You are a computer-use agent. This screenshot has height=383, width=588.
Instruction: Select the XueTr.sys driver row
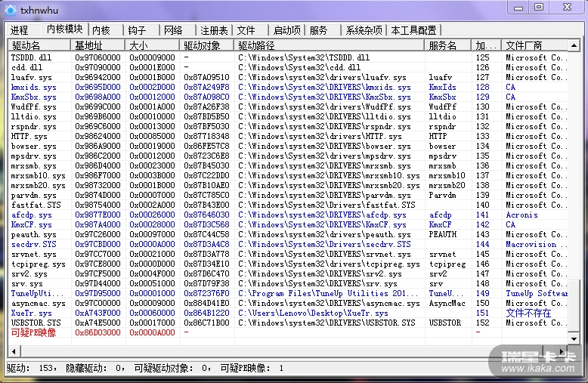[288, 313]
